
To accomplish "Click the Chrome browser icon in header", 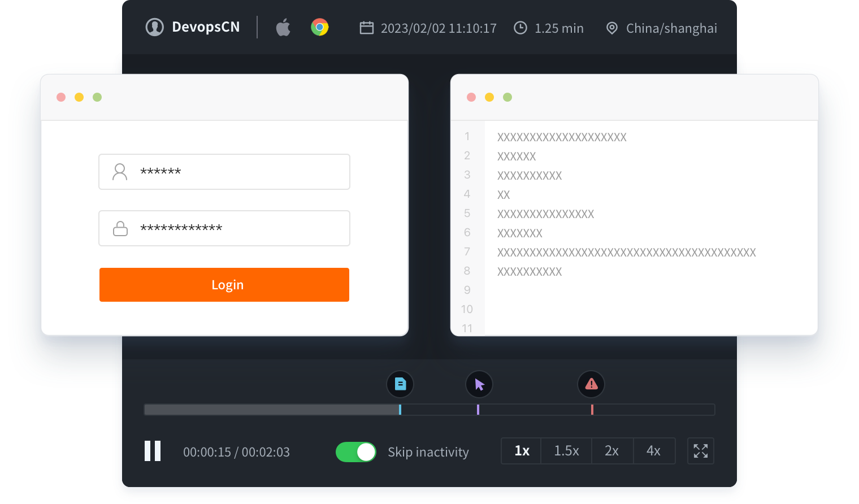I will [x=320, y=27].
